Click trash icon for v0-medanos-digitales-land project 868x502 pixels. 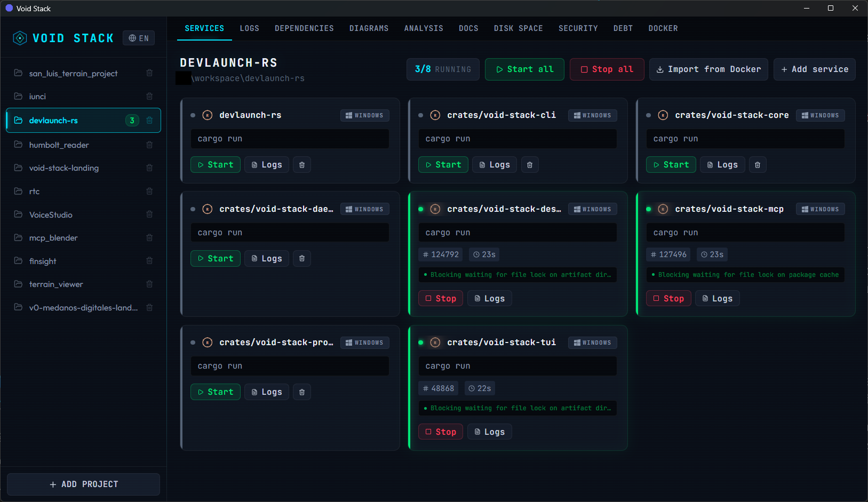pos(149,308)
